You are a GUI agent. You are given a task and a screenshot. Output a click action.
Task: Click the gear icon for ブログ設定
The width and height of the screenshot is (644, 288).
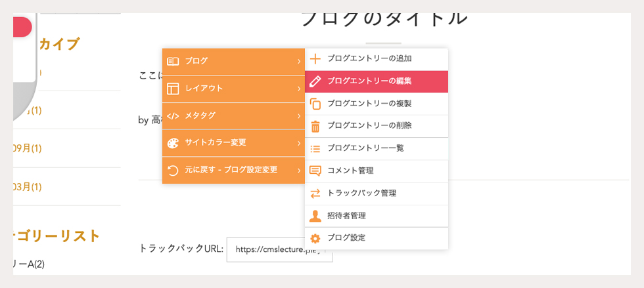click(315, 238)
